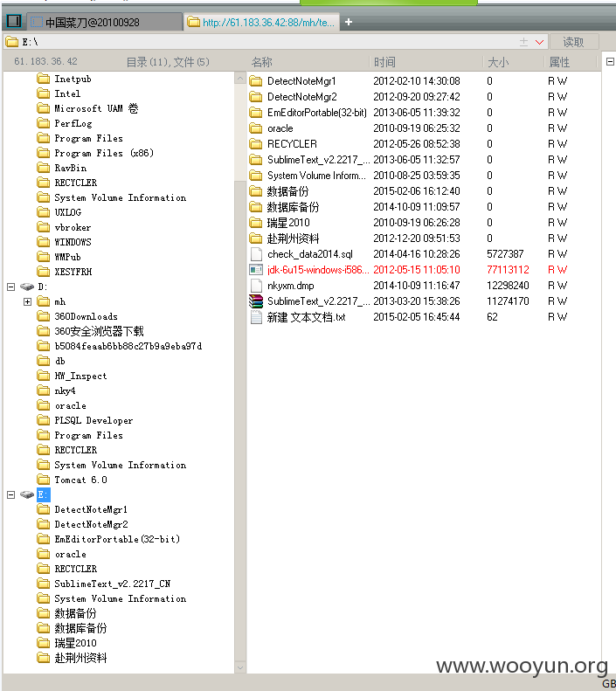Click the up-level icon beside the path dropdown

coord(523,42)
